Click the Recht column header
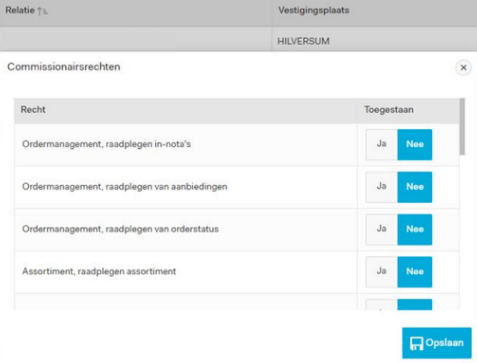Screen dimensions: 477x363 (33, 110)
